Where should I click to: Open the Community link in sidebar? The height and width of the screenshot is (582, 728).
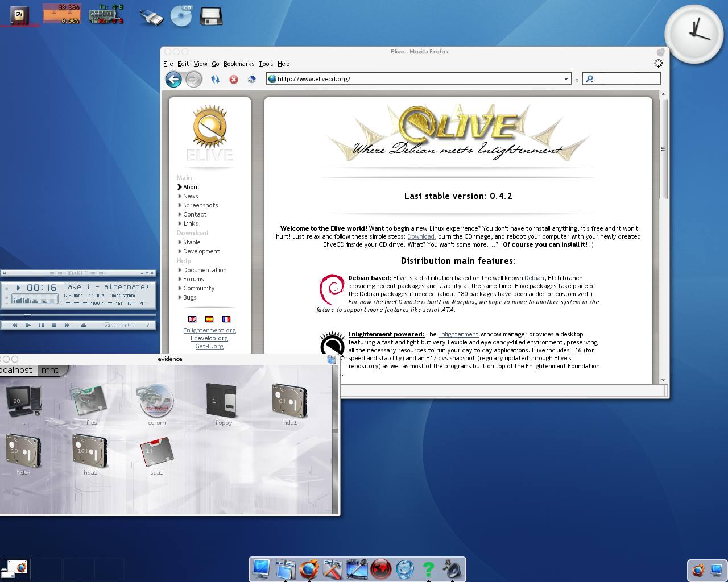[198, 288]
